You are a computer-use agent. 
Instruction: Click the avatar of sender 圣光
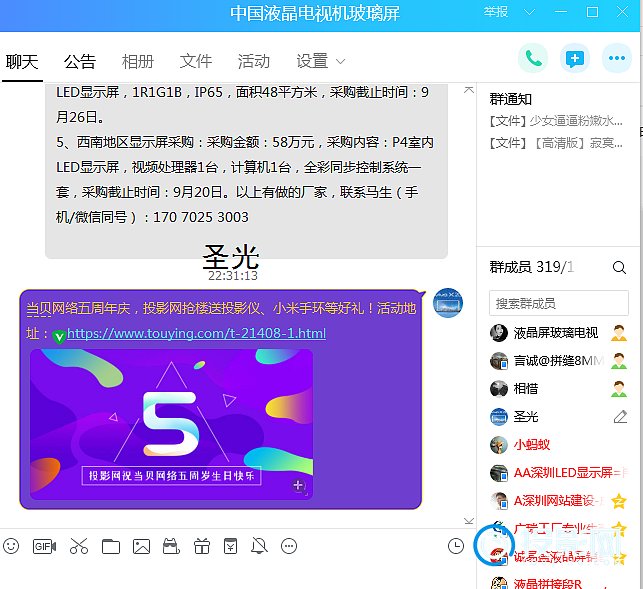448,303
